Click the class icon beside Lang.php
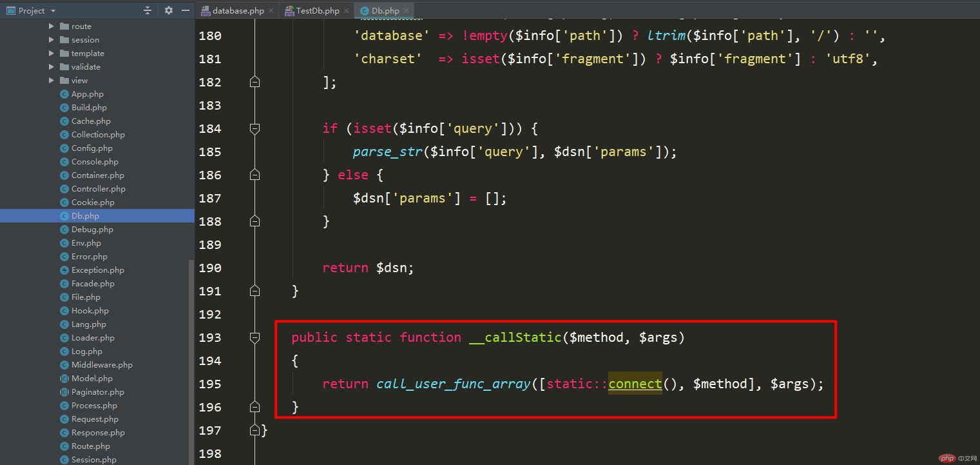The width and height of the screenshot is (980, 465). point(64,324)
